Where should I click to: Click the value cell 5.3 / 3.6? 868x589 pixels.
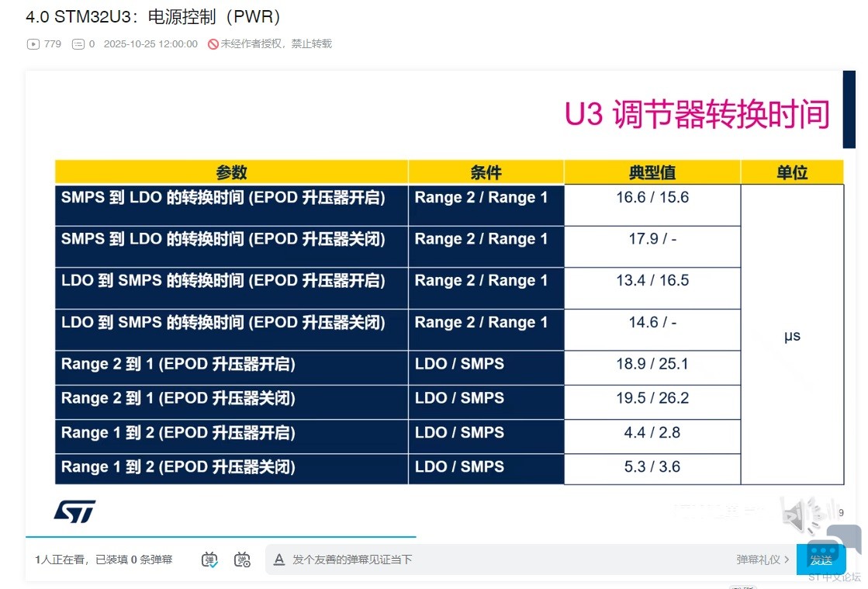click(x=652, y=469)
